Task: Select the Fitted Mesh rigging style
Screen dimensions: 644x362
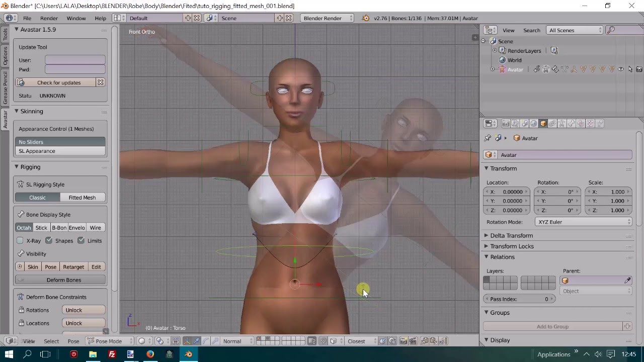Action: pos(83,198)
